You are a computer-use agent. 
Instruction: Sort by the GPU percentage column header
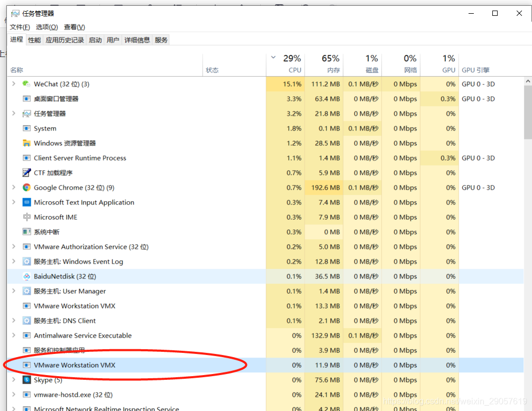pos(439,64)
